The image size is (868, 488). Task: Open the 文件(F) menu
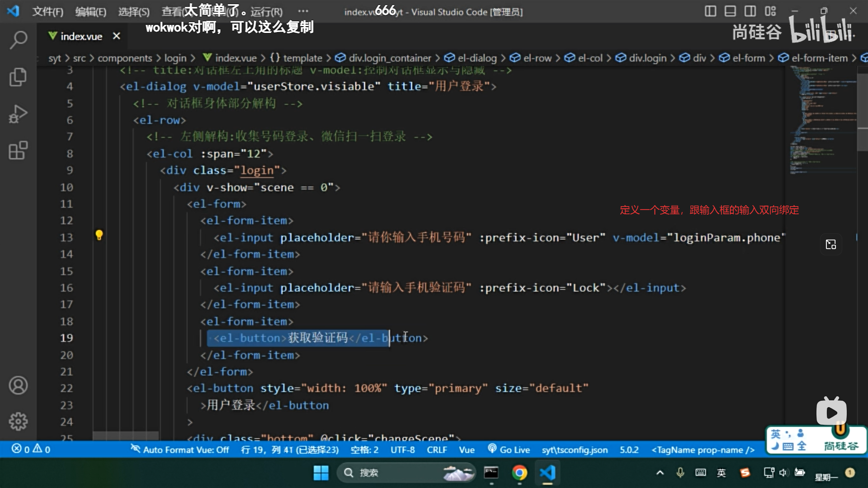point(47,12)
